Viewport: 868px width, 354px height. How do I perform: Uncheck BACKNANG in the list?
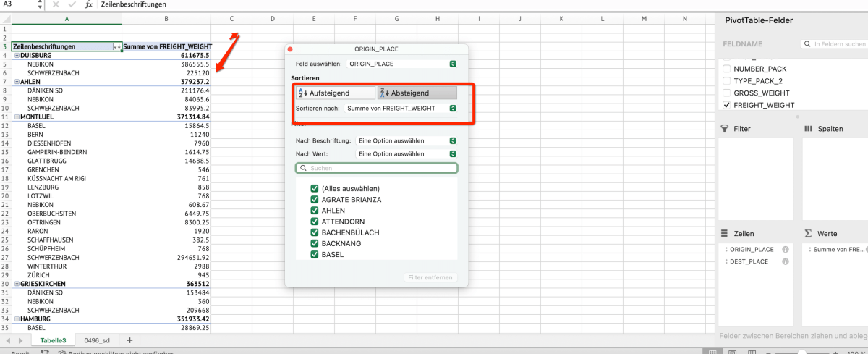tap(315, 244)
